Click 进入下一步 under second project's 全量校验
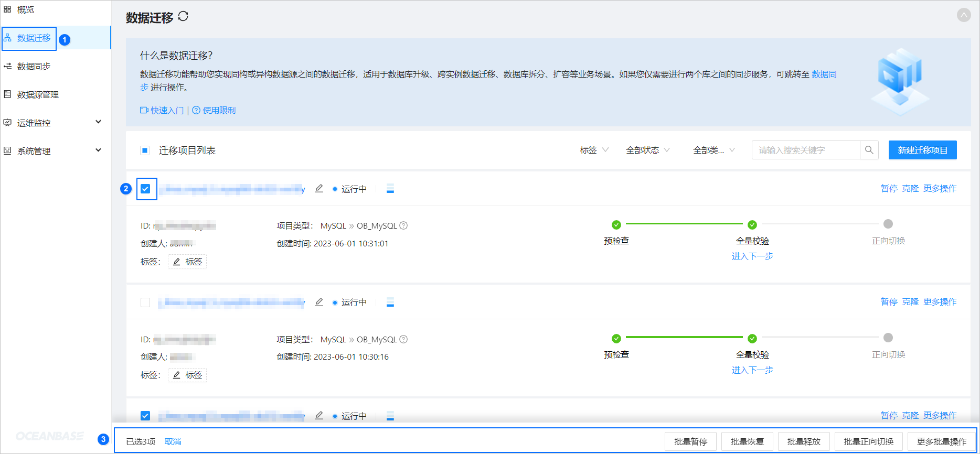Image resolution: width=980 pixels, height=454 pixels. pyautogui.click(x=752, y=370)
